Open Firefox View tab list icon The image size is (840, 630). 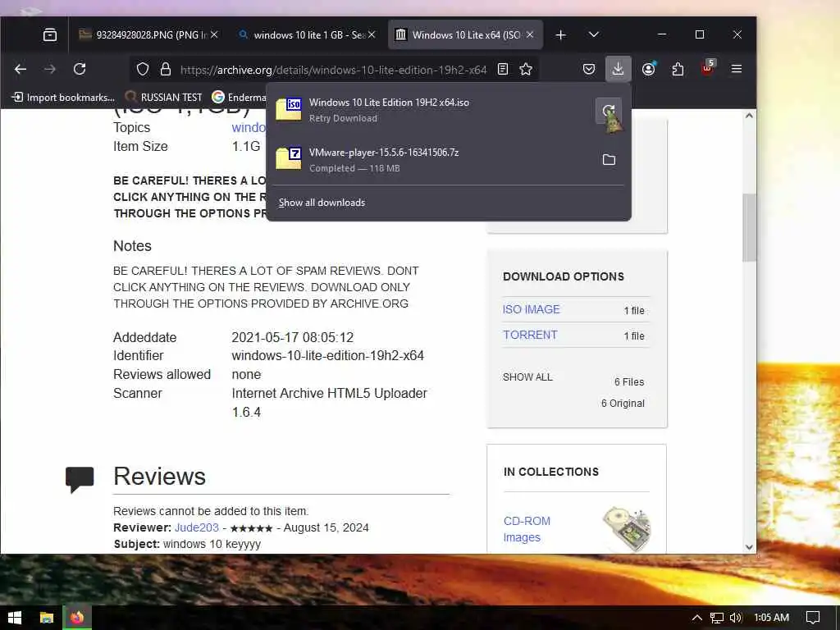pos(50,34)
